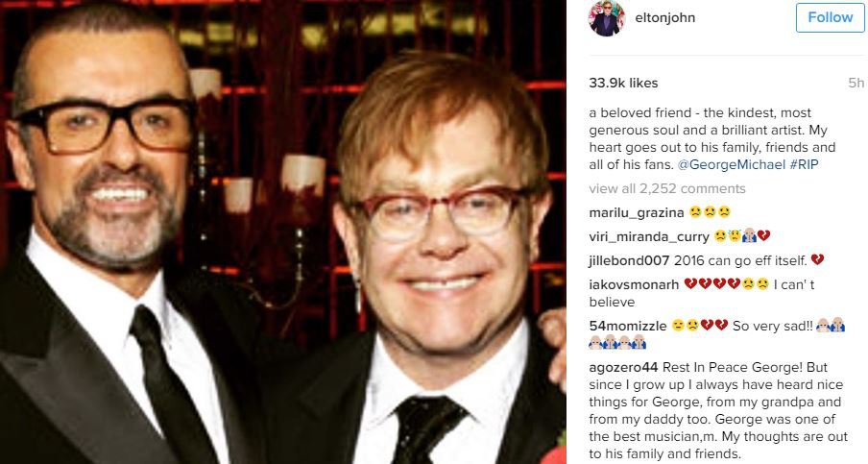
Task: Open the #RIP hashtag link
Action: click(x=804, y=164)
